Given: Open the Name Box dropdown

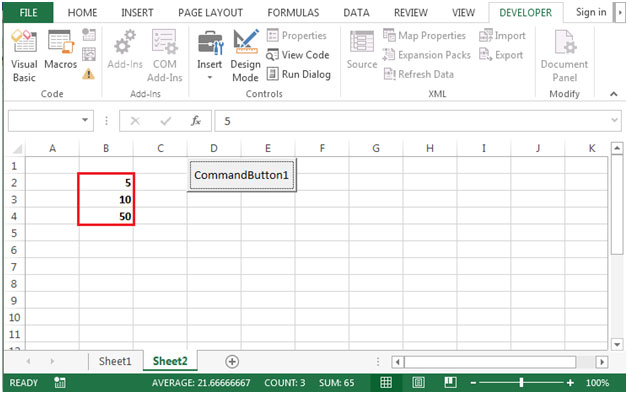Looking at the screenshot, I should point(85,120).
